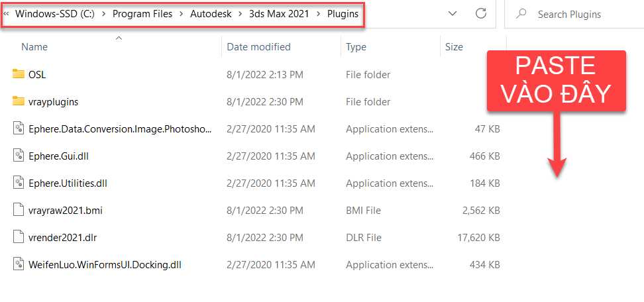Go to Autodesk breadcrumb
The height and width of the screenshot is (302, 644).
211,14
